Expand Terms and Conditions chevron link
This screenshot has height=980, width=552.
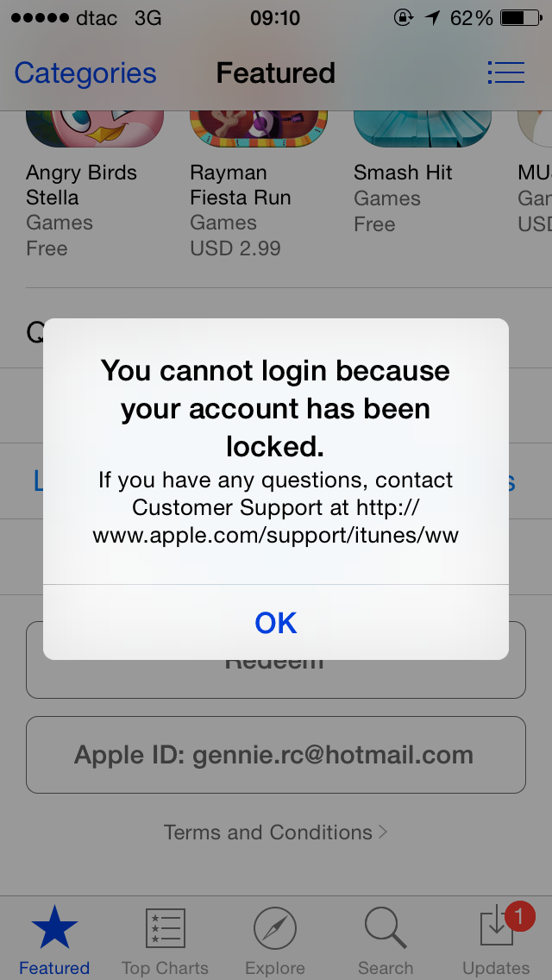[x=276, y=832]
